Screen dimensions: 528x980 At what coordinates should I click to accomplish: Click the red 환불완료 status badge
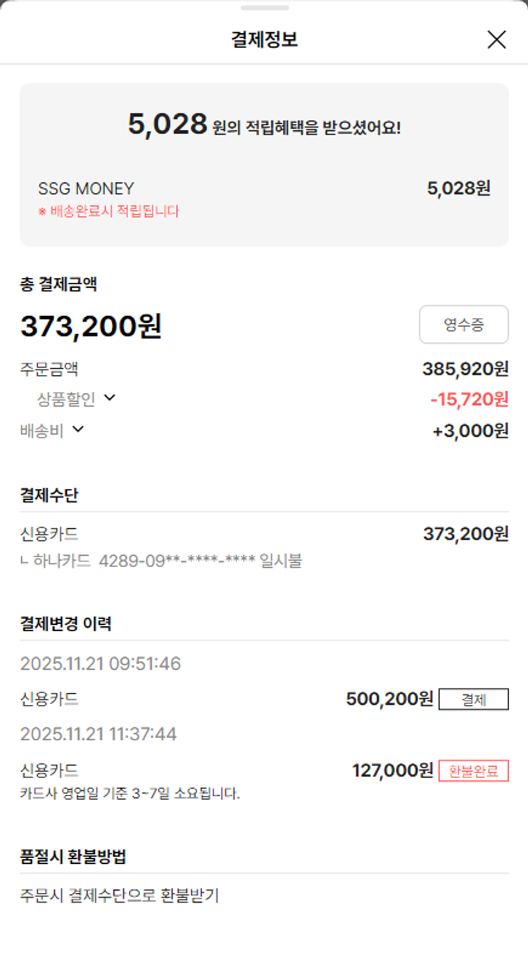473,771
